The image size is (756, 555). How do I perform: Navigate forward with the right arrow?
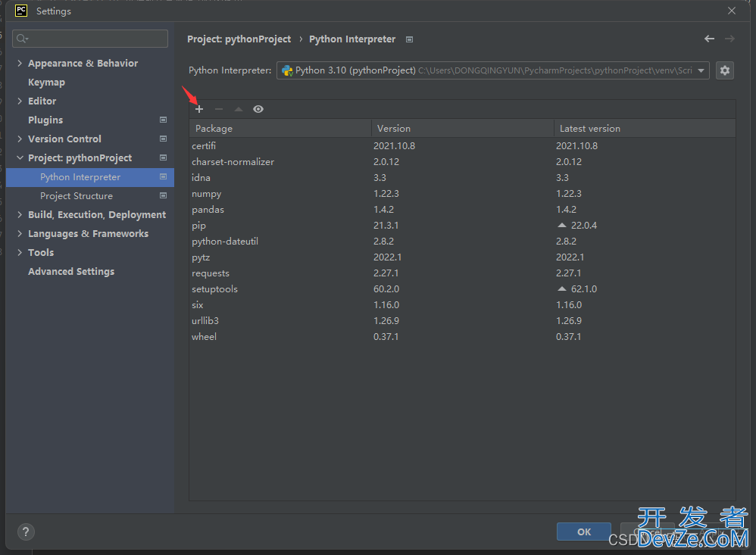point(730,39)
